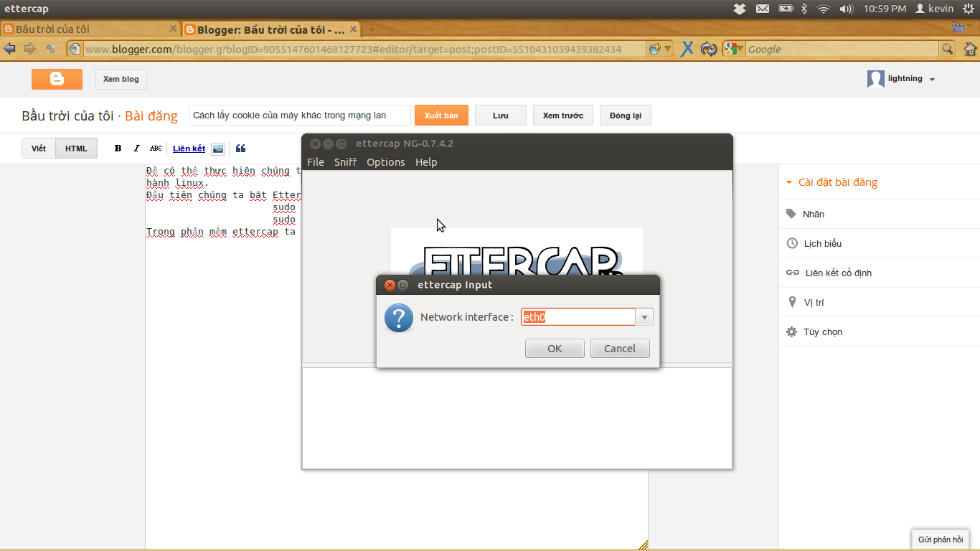Click the reload page icon

(709, 49)
